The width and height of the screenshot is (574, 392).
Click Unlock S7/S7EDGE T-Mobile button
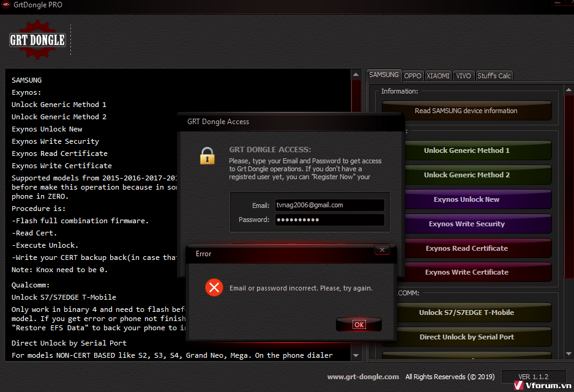point(474,312)
